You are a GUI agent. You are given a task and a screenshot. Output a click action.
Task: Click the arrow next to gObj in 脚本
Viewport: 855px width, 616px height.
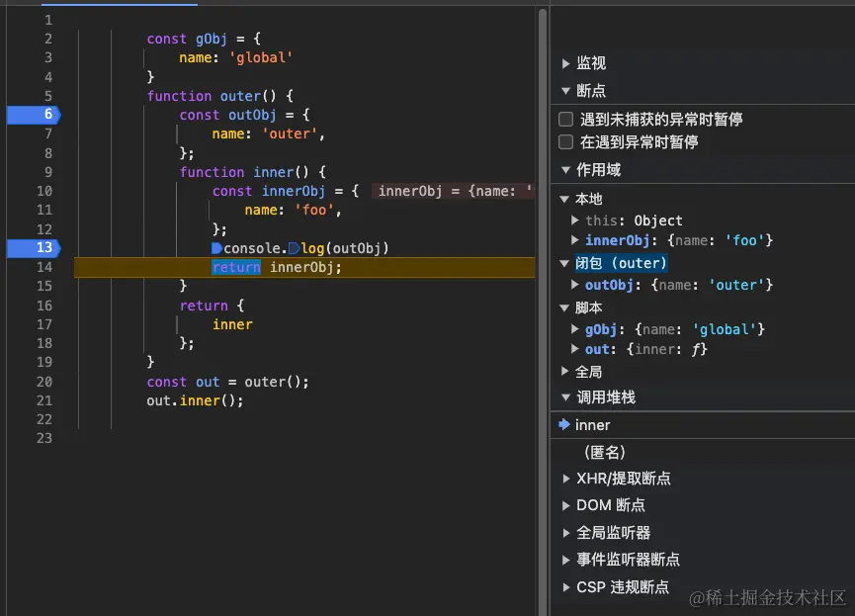pos(573,328)
